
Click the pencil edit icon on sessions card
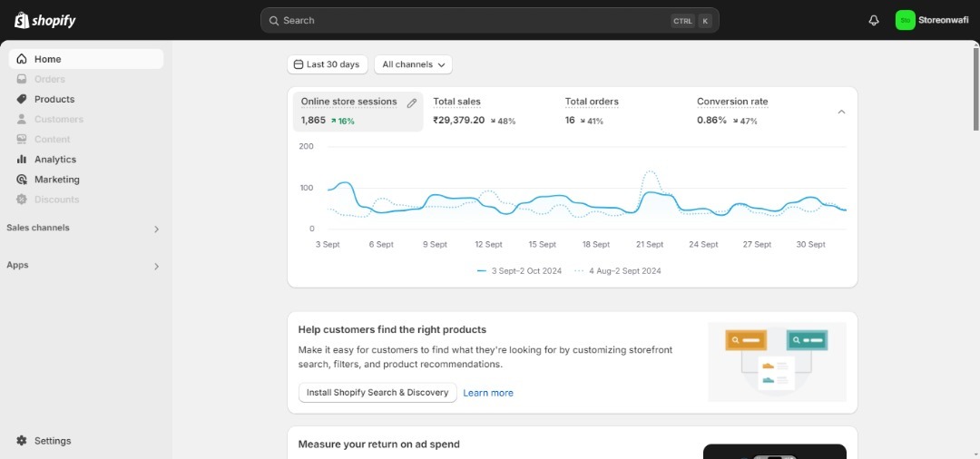[x=412, y=103]
